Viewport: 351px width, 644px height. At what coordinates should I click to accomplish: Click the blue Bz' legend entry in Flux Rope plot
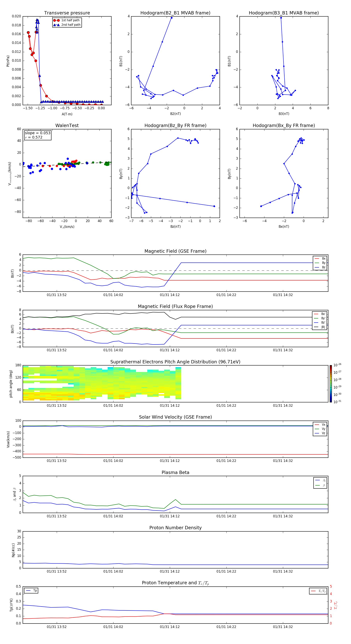point(316,323)
